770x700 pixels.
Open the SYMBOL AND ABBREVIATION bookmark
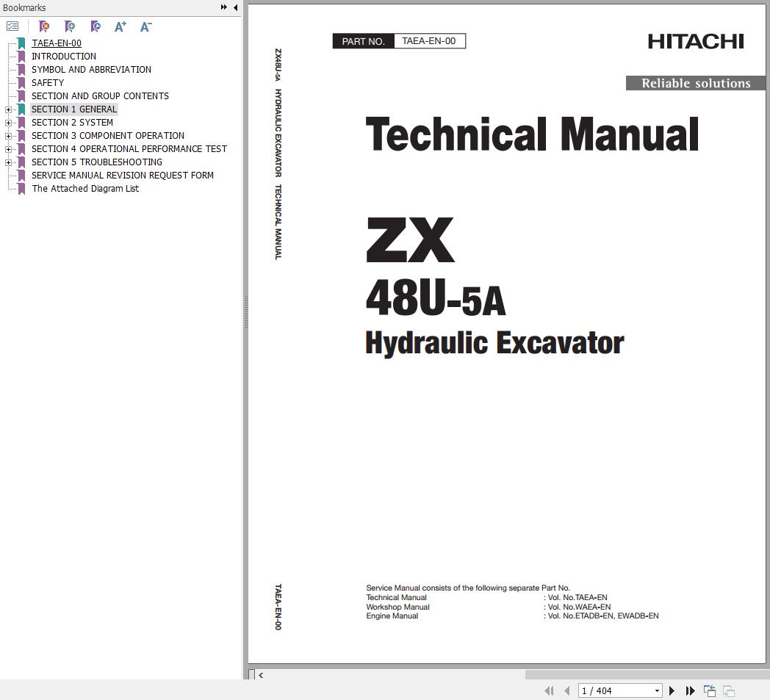point(91,70)
